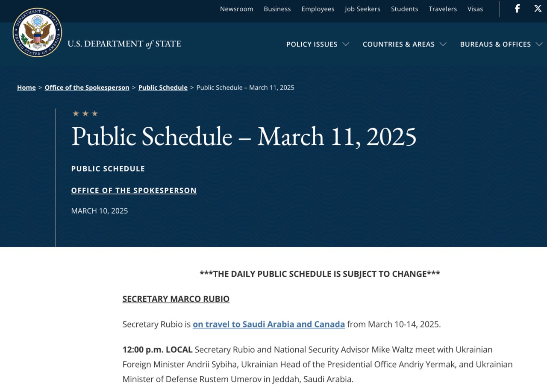Image resolution: width=547 pixels, height=392 pixels.
Task: Navigate to Public Schedule breadcrumb link
Action: coord(163,88)
